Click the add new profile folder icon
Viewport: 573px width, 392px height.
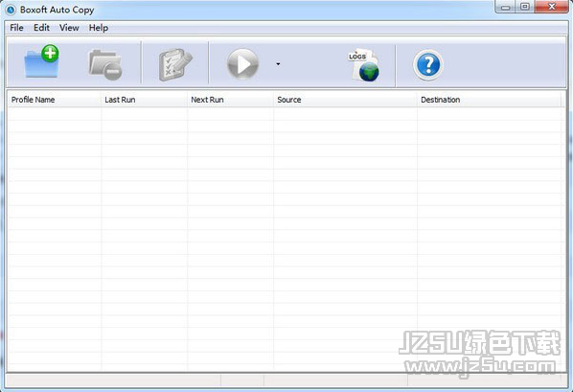[41, 61]
